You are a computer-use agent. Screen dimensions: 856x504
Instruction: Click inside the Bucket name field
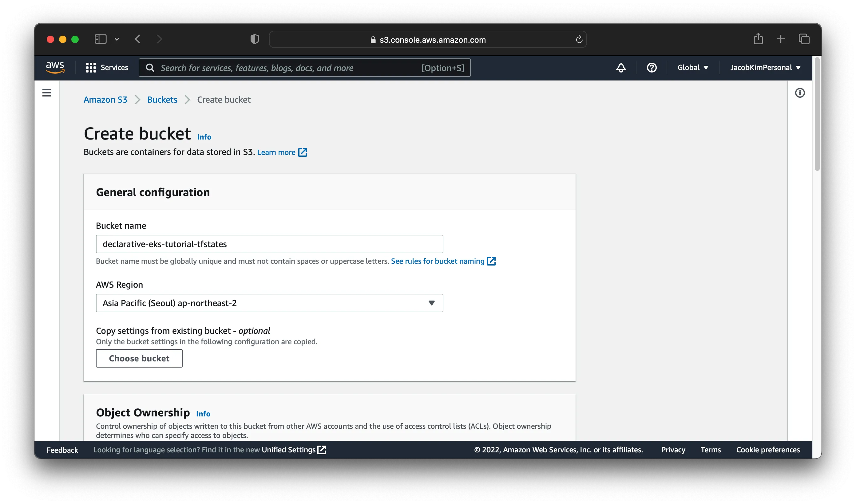tap(269, 243)
